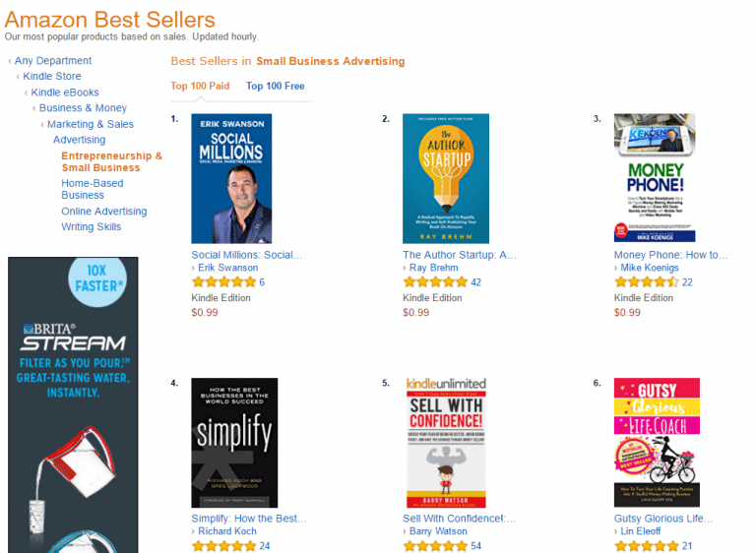The height and width of the screenshot is (553, 756).
Task: Click the Brita Stream advertisement
Action: click(x=73, y=405)
